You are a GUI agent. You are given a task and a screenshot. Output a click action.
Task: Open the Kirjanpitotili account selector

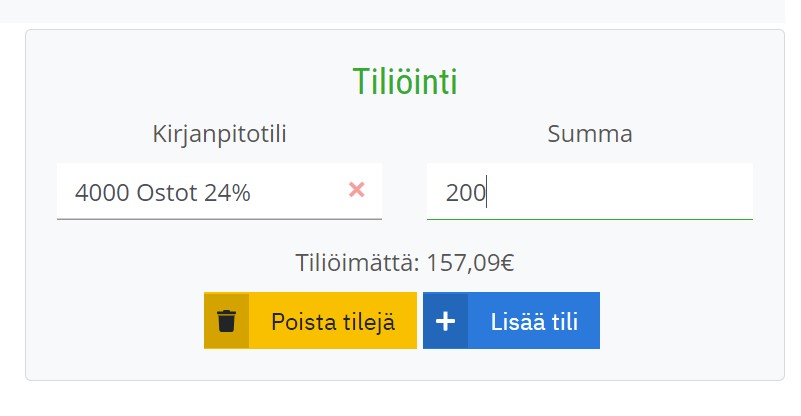[x=219, y=192]
